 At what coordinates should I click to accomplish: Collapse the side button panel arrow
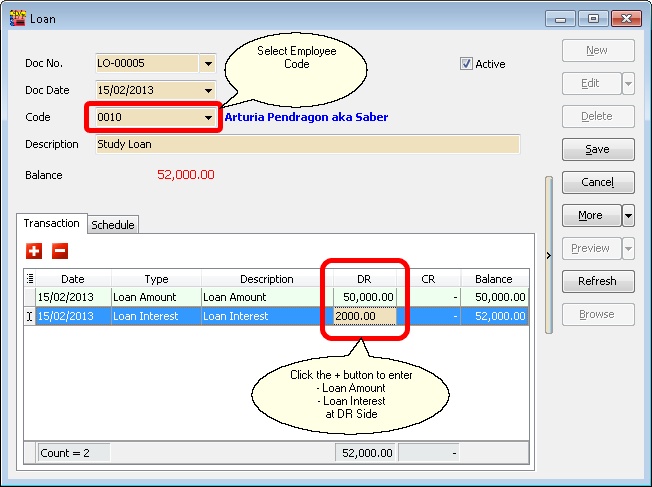click(548, 256)
